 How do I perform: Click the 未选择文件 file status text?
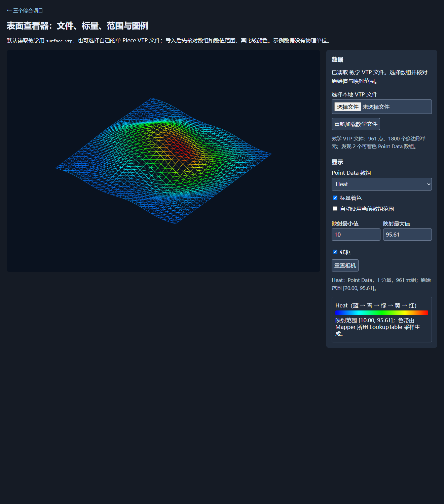tap(376, 107)
